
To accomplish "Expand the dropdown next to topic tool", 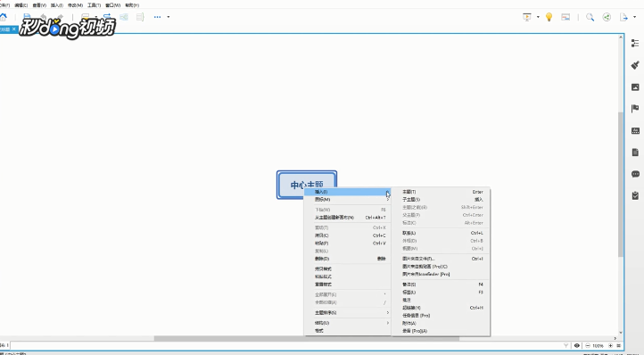I will [x=96, y=17].
